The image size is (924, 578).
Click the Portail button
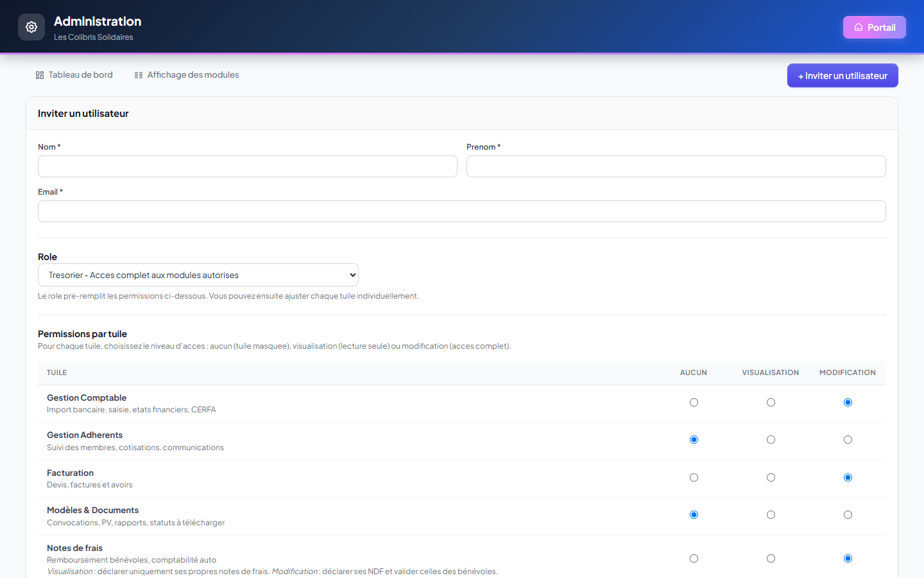click(874, 28)
